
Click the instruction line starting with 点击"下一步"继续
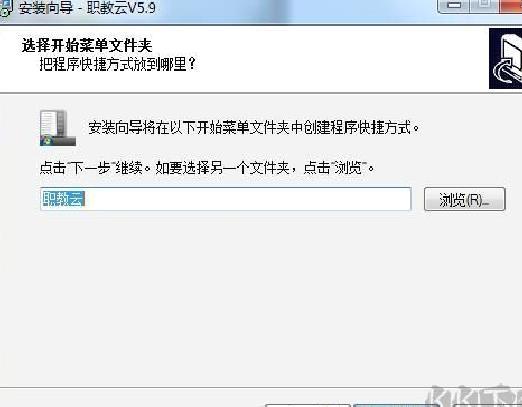tap(207, 168)
